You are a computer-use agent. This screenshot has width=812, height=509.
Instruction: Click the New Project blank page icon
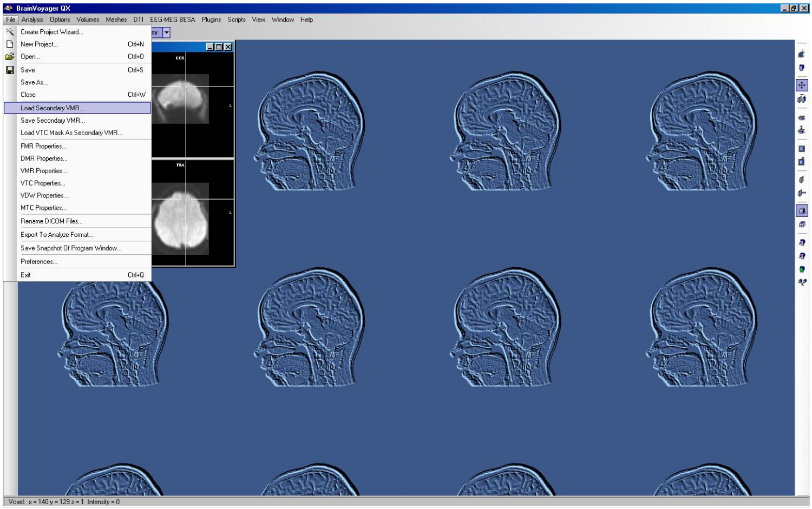point(10,44)
